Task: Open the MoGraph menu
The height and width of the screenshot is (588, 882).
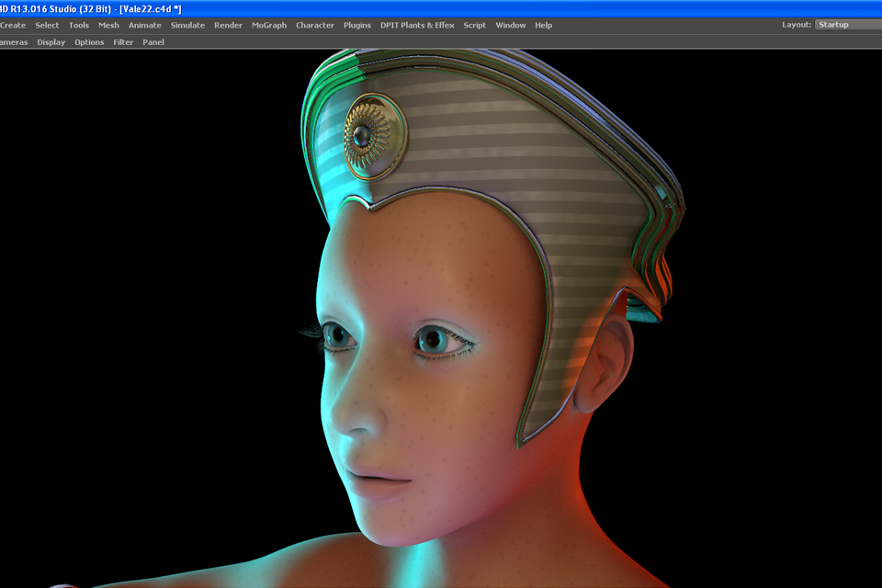Action: point(269,26)
